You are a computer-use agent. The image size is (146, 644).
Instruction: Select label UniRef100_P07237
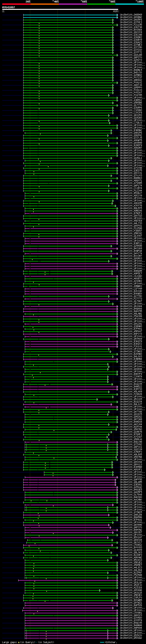click(x=131, y=77)
